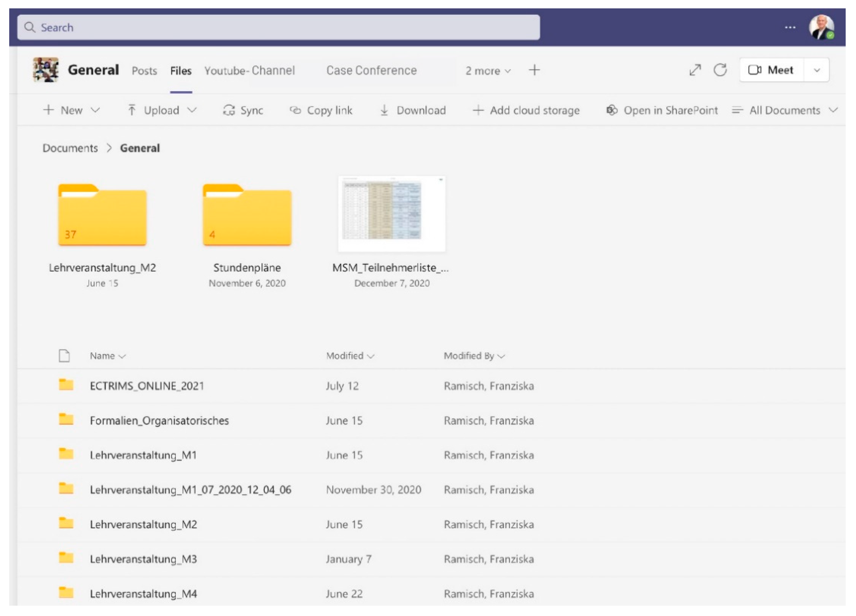Viewport: 856px width, 616px height.
Task: Open the more options ellipsis
Action: pos(790,28)
